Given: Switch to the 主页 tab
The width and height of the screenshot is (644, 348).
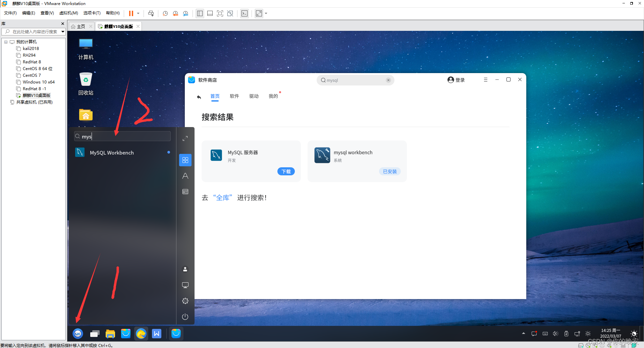Looking at the screenshot, I should (81, 26).
